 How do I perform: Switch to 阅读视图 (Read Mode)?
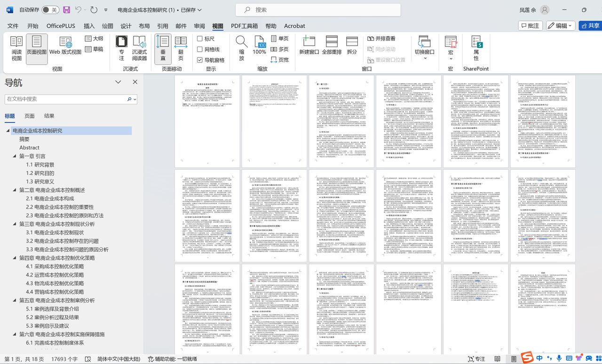pyautogui.click(x=16, y=48)
